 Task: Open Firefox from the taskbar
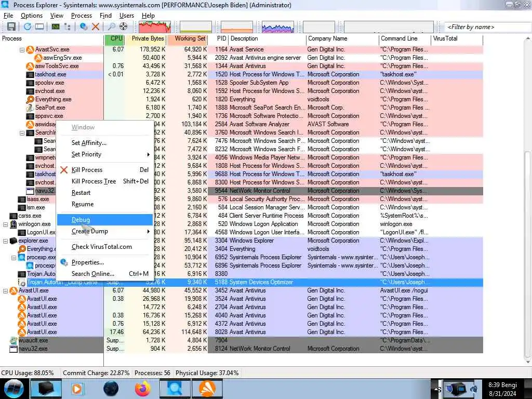(143, 389)
